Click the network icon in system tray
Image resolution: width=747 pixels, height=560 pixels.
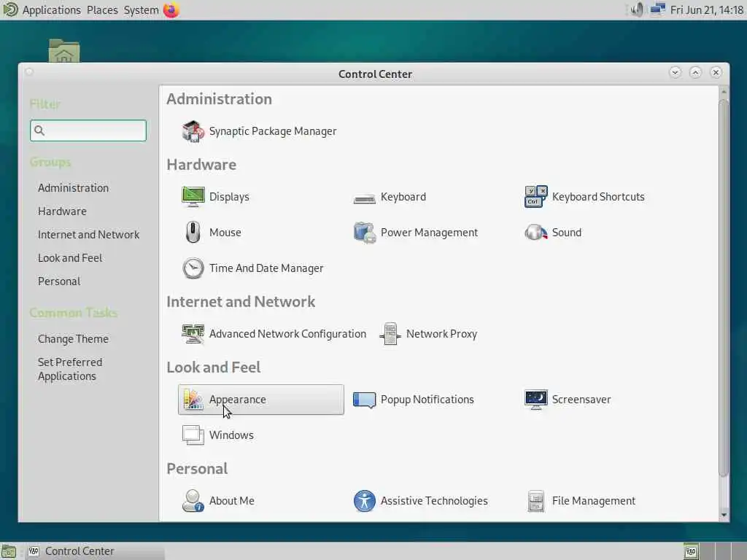click(657, 9)
